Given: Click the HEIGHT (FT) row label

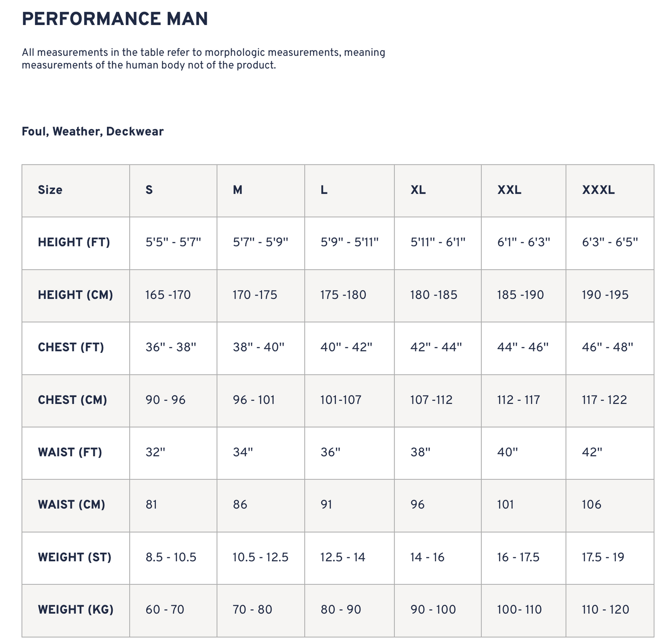Looking at the screenshot, I should (x=74, y=242).
